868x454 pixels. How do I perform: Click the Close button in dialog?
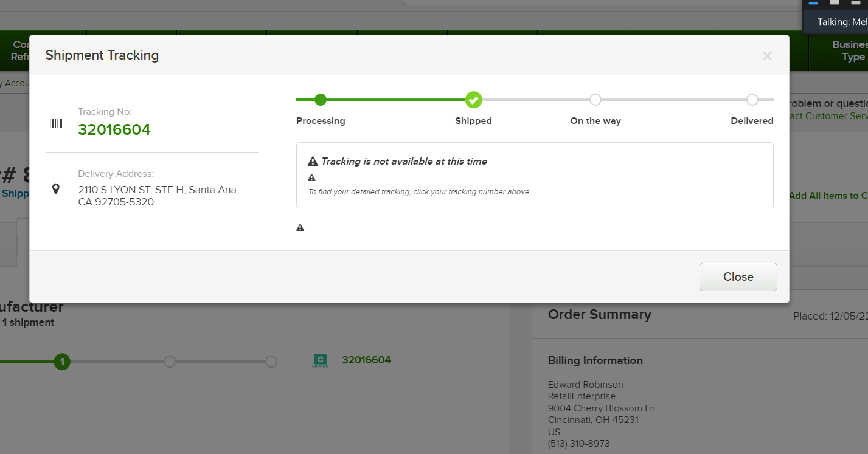tap(738, 277)
